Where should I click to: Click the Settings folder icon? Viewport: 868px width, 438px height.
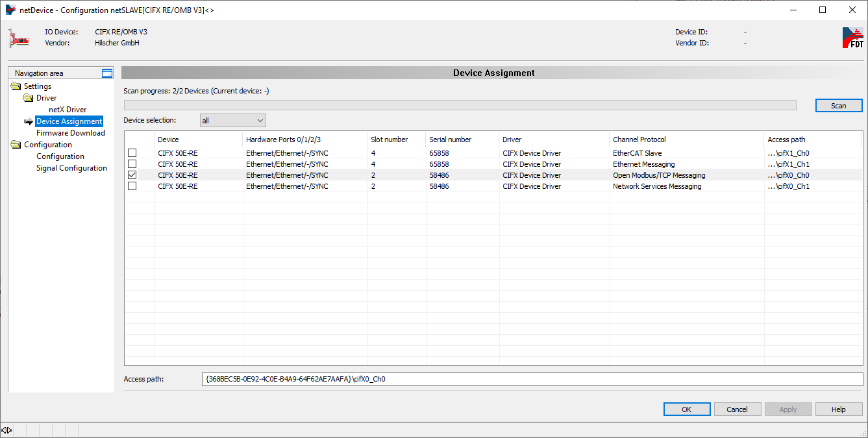click(16, 86)
